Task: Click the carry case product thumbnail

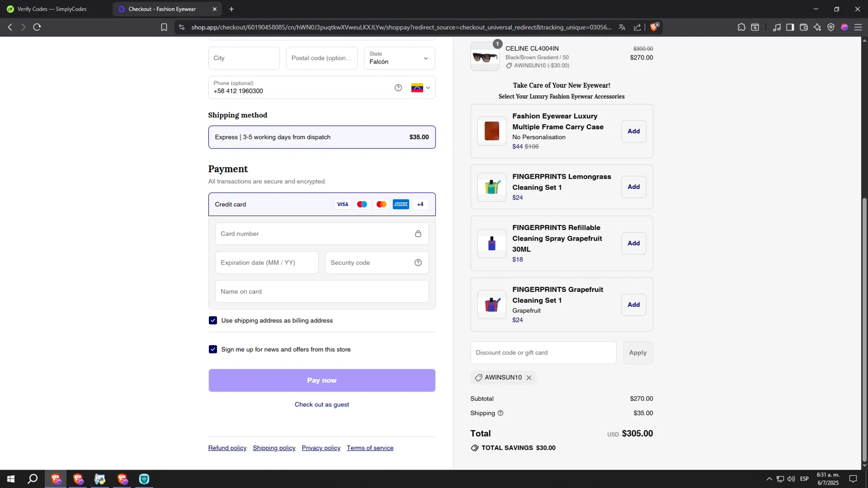Action: click(x=492, y=131)
